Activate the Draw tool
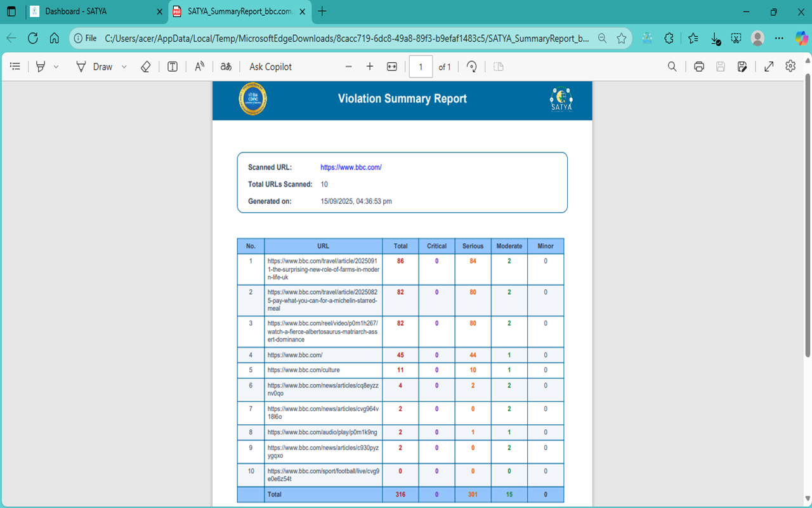Screen dimensions: 812x508 click(x=94, y=67)
